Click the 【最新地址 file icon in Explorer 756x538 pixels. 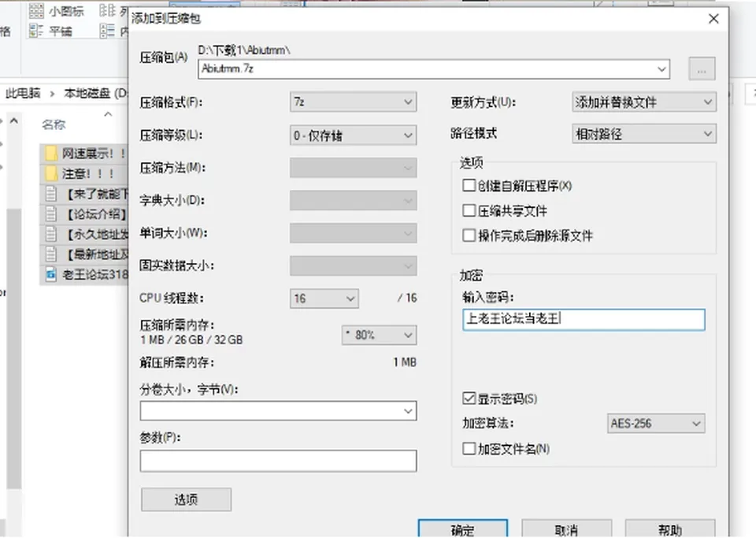pos(50,254)
